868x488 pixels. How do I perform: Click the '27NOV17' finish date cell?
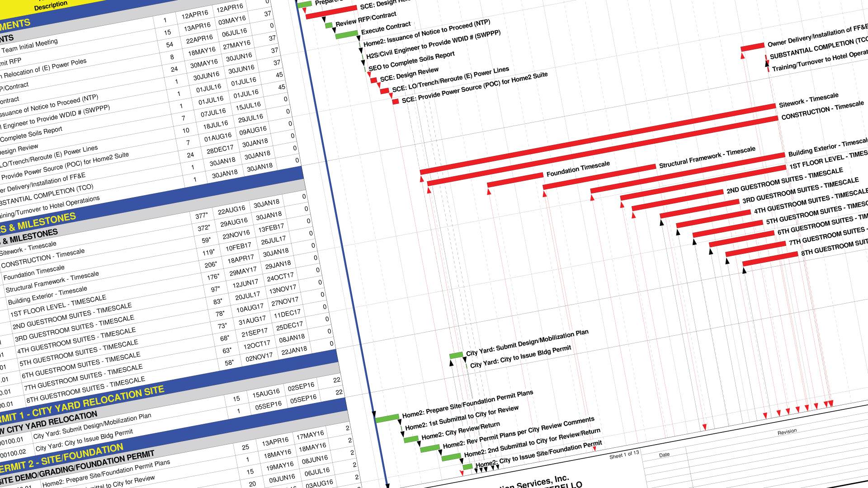pos(285,302)
